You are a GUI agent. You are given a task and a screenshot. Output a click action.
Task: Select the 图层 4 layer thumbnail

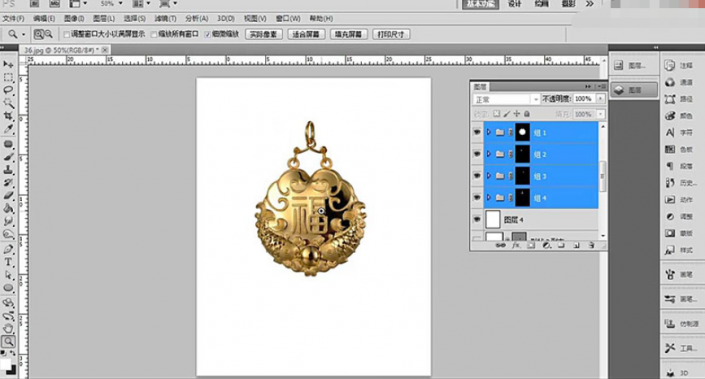[493, 219]
